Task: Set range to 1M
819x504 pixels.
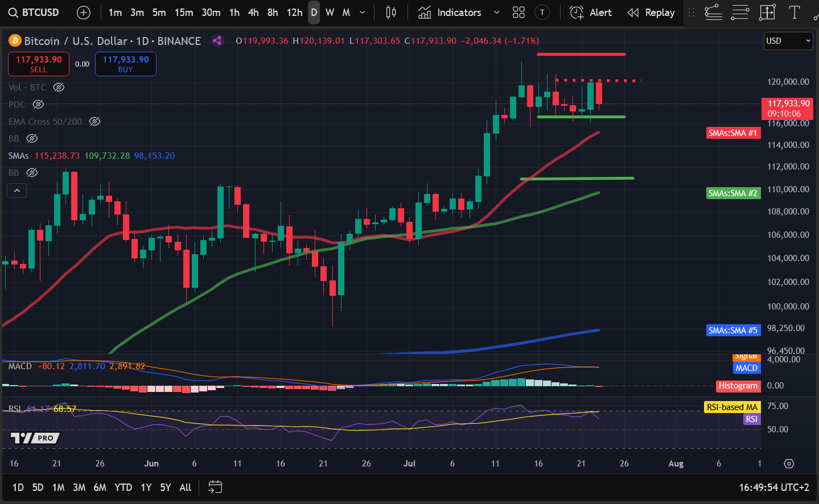Action: [x=58, y=488]
